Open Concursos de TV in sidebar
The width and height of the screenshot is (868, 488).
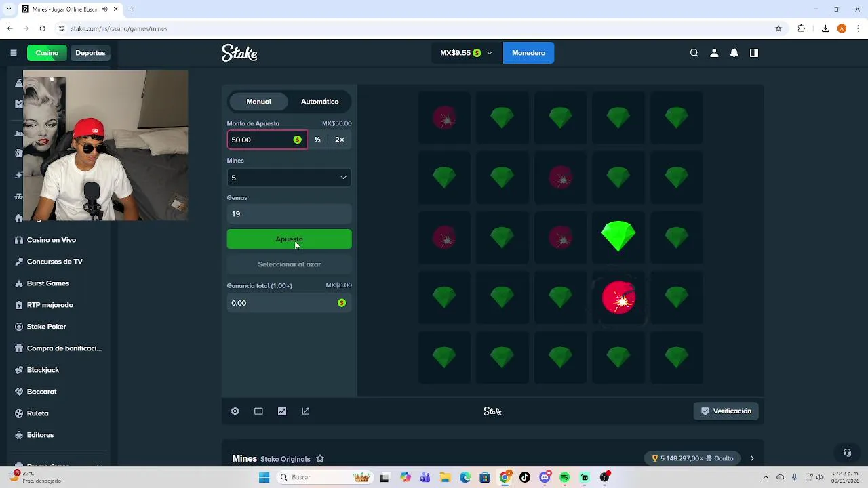click(x=55, y=262)
